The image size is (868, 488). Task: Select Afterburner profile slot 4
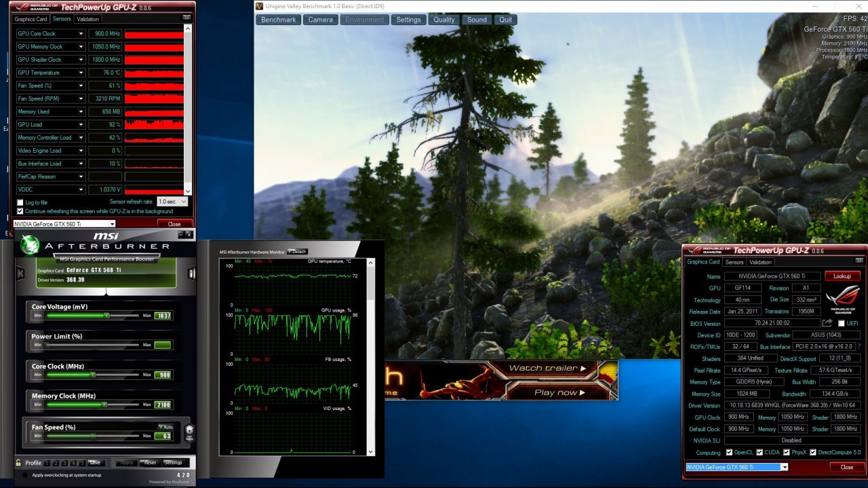75,462
